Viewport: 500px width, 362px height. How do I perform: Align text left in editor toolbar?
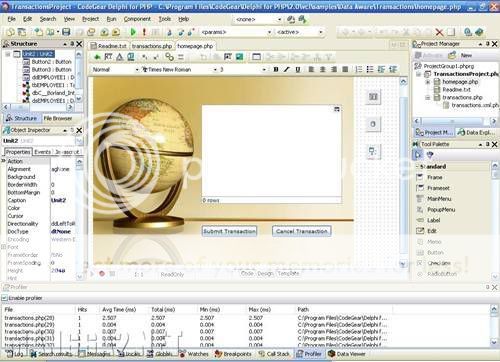[311, 69]
